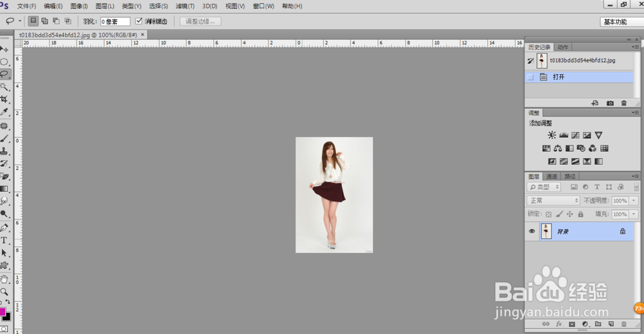Click the 调整边缘 button
The image size is (644, 334).
click(x=200, y=21)
